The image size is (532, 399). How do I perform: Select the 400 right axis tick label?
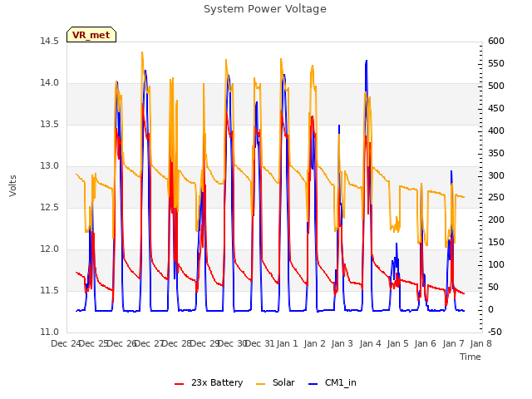496,131
